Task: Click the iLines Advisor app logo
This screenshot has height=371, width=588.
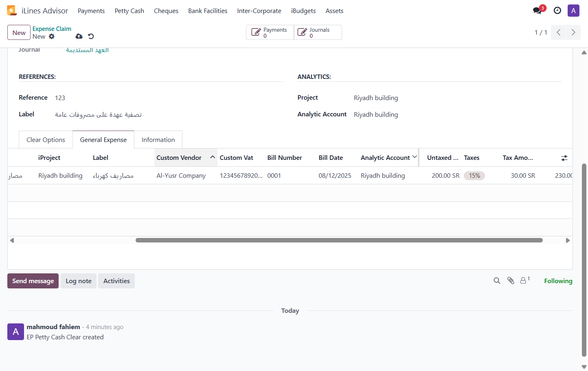Action: pos(12,11)
